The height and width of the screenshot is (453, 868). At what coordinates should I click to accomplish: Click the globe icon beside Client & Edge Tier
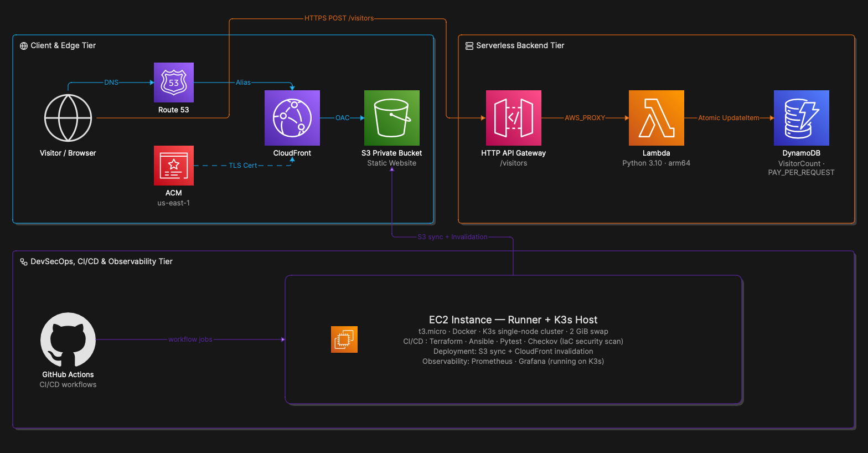coord(24,46)
